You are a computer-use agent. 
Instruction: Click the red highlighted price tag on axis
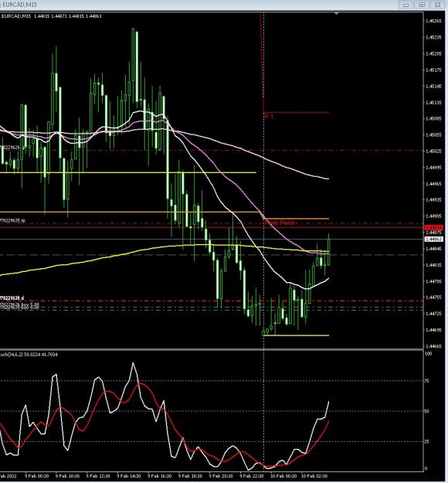[x=433, y=228]
